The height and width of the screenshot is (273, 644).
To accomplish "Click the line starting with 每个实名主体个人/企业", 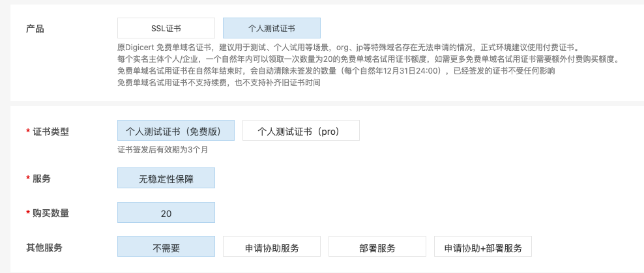I will (368, 59).
